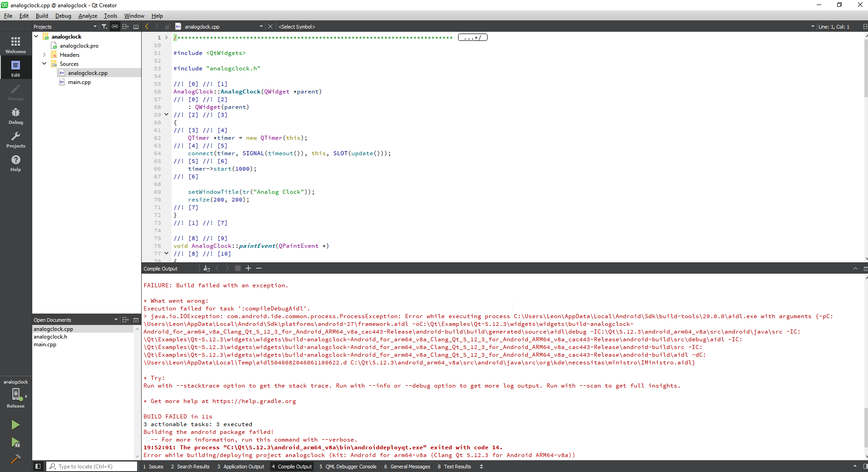The image size is (868, 472).
Task: Click the split editor button near Line/Col
Action: coord(865,27)
